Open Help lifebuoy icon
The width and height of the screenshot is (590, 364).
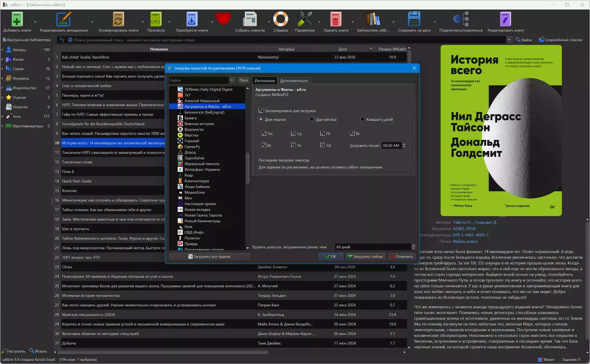coord(280,20)
